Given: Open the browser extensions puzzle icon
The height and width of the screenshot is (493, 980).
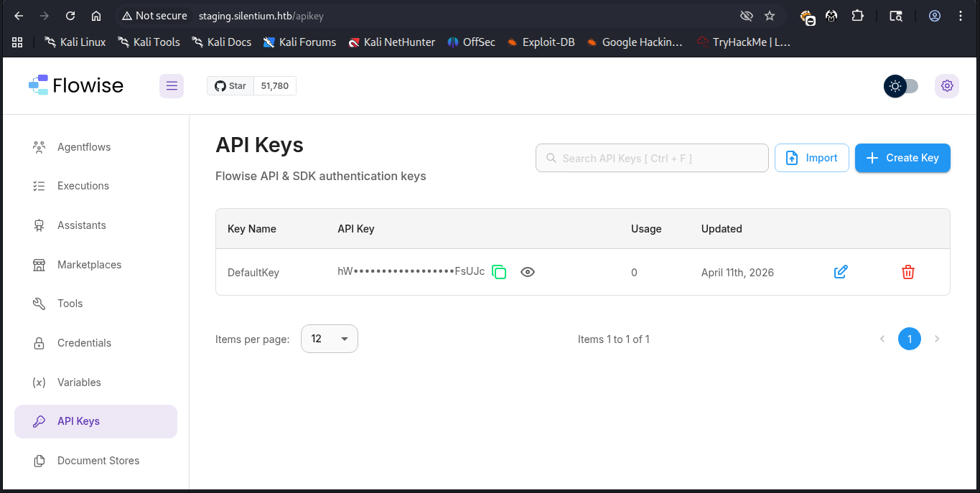Looking at the screenshot, I should pyautogui.click(x=857, y=16).
